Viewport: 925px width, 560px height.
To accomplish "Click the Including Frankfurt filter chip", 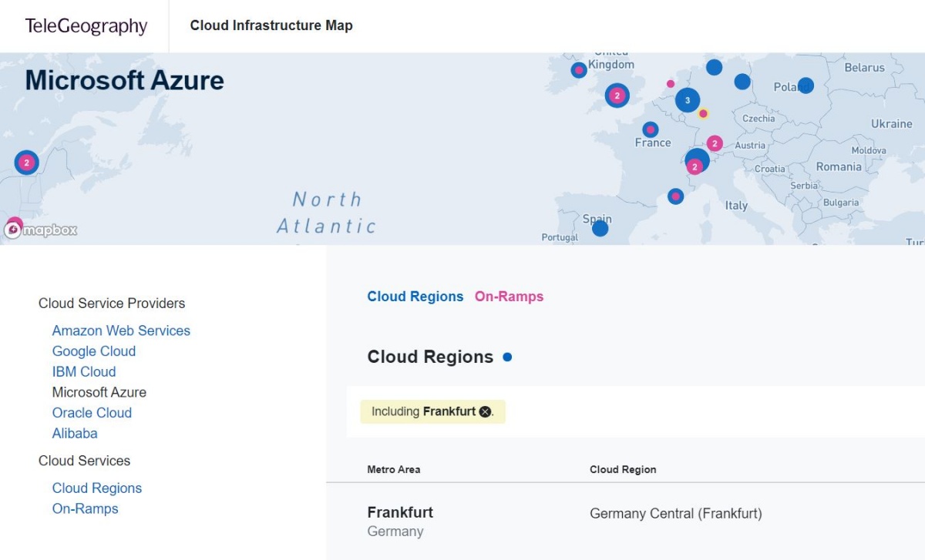I will 432,411.
